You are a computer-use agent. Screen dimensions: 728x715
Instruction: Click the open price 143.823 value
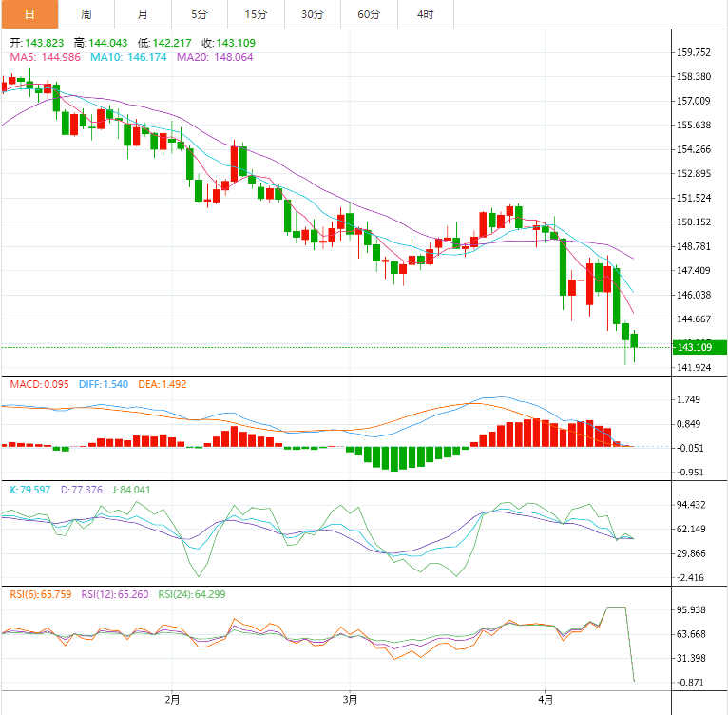(44, 43)
